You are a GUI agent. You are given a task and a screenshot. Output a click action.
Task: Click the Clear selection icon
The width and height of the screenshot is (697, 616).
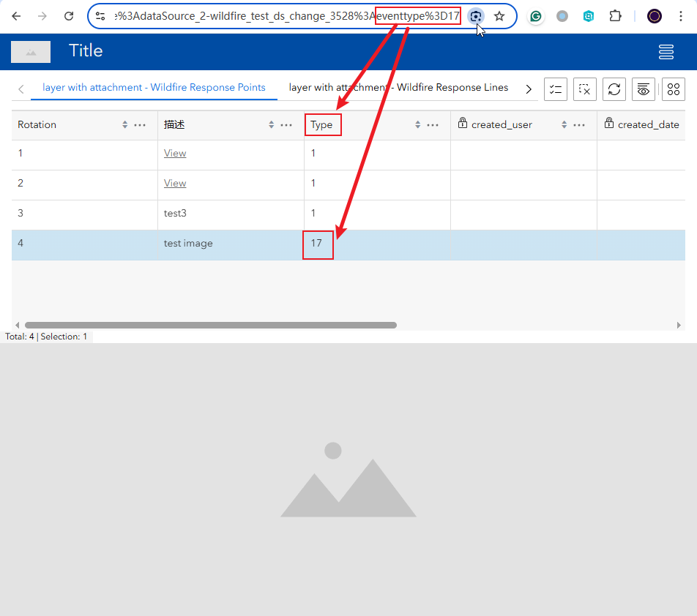pyautogui.click(x=585, y=89)
